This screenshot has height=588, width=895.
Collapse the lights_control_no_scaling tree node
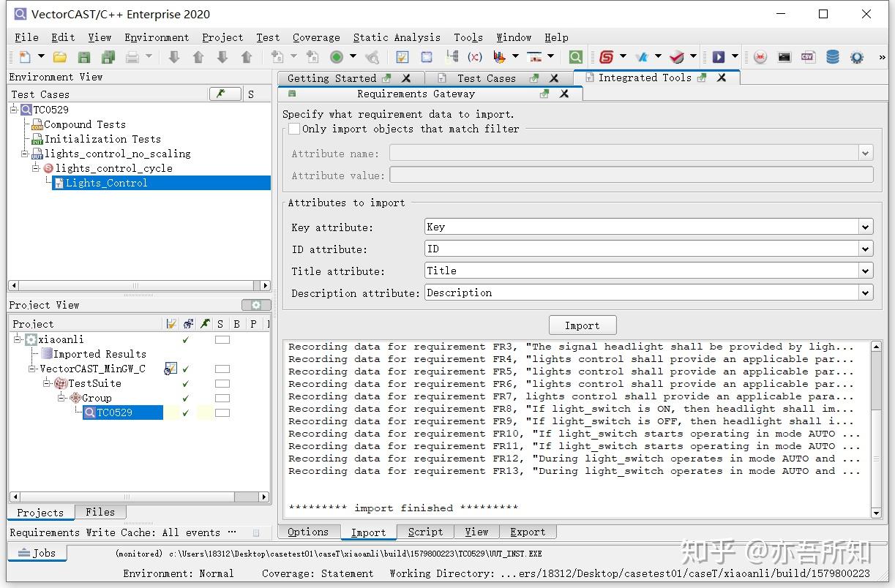click(x=25, y=154)
